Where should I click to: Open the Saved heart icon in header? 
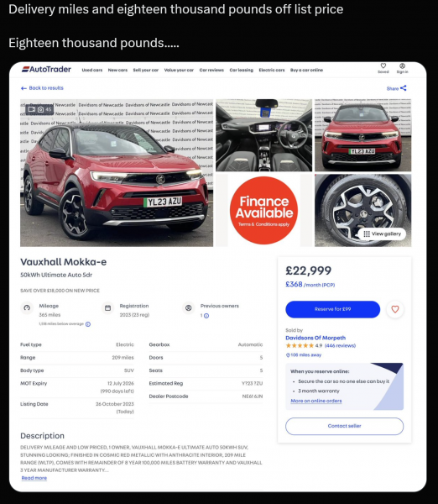[x=383, y=66]
